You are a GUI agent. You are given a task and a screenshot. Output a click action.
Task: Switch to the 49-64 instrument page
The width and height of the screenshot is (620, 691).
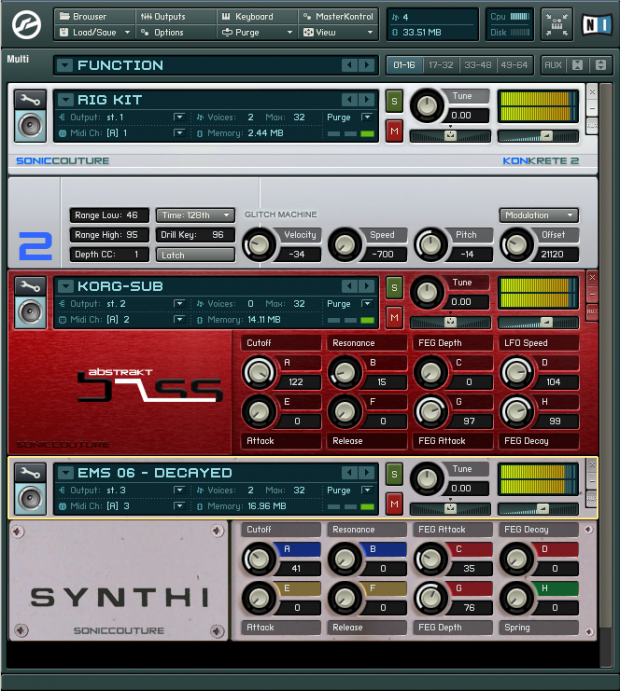[x=514, y=65]
